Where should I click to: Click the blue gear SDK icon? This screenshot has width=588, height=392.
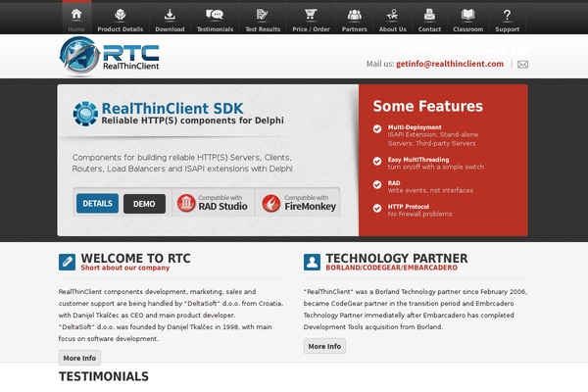[x=85, y=114]
